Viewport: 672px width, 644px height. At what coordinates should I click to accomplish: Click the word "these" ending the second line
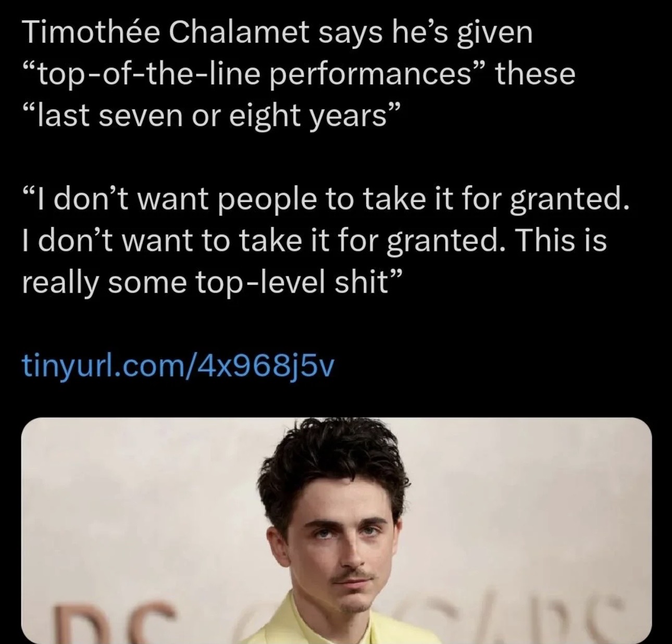click(536, 75)
